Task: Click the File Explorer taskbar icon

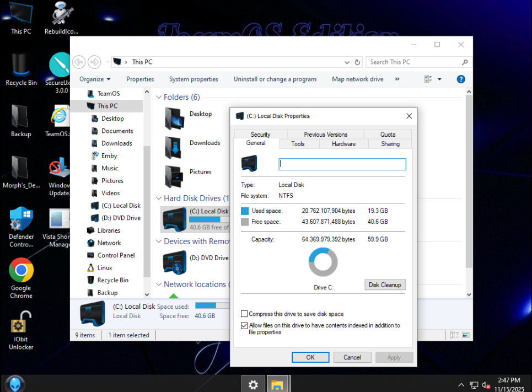Action: (277, 384)
